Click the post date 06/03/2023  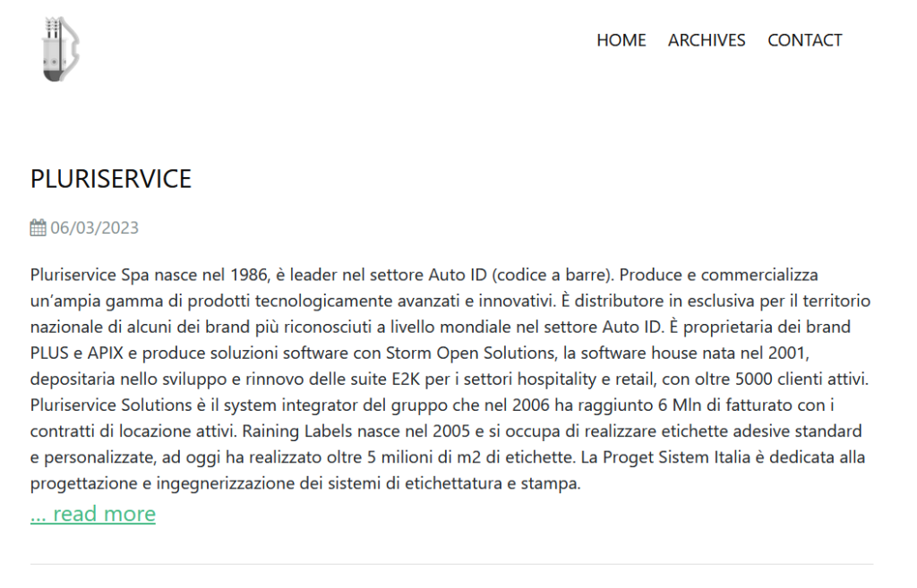pyautogui.click(x=95, y=228)
